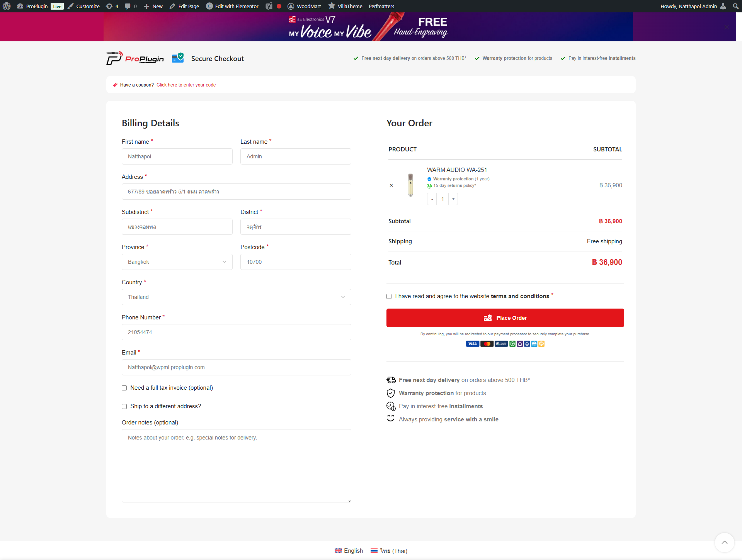The image size is (742, 560).
Task: Check Need a full tax invoice
Action: click(124, 388)
